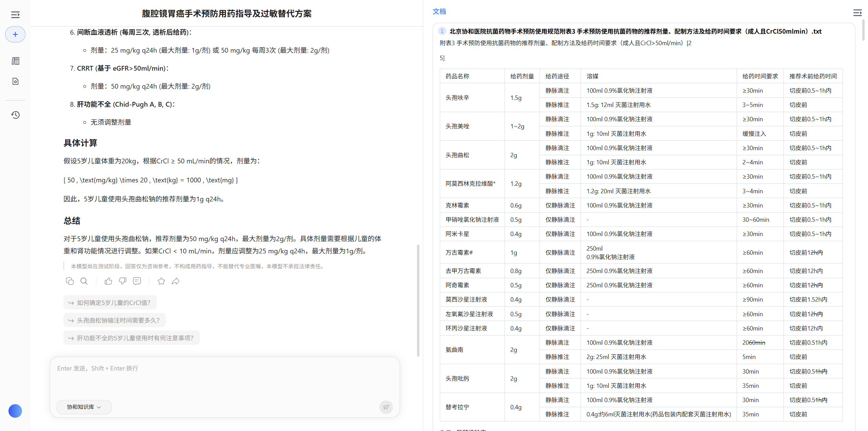
Task: Share the answer using arrow icon
Action: 175,281
